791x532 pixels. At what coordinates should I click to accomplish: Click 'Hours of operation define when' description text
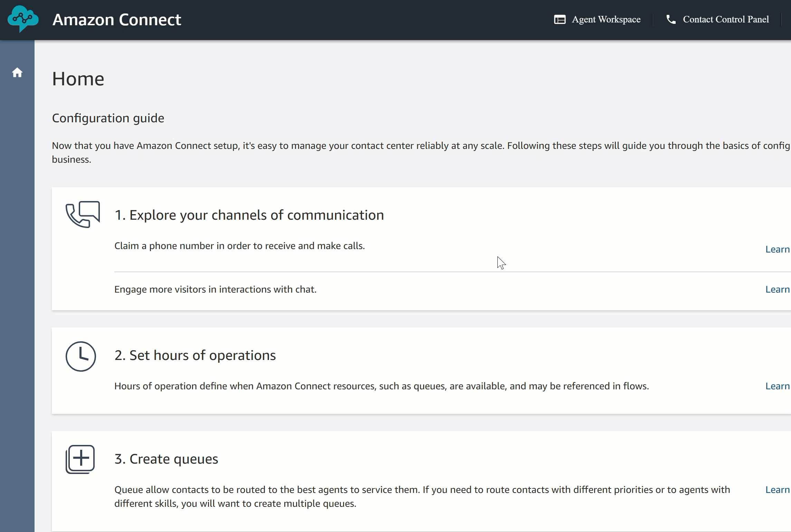(382, 386)
